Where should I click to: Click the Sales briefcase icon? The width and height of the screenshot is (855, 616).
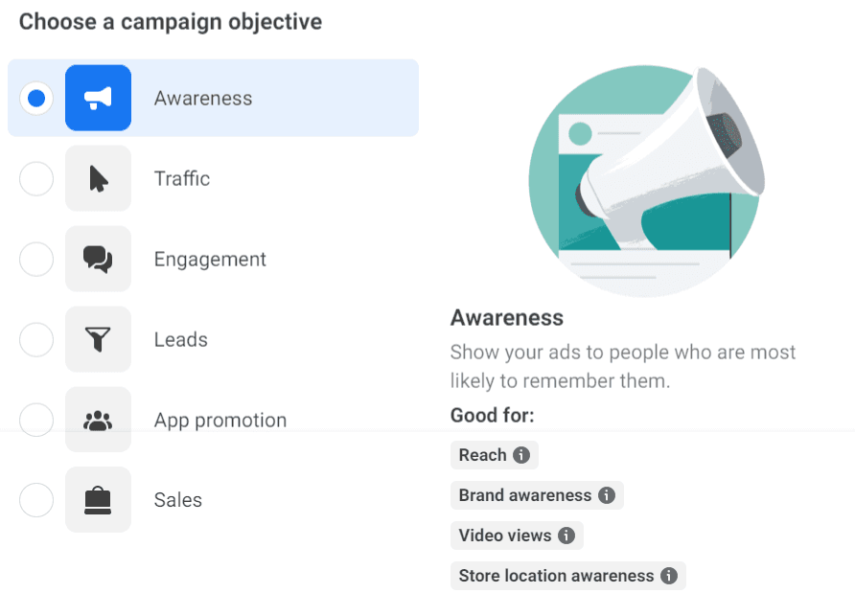coord(98,500)
